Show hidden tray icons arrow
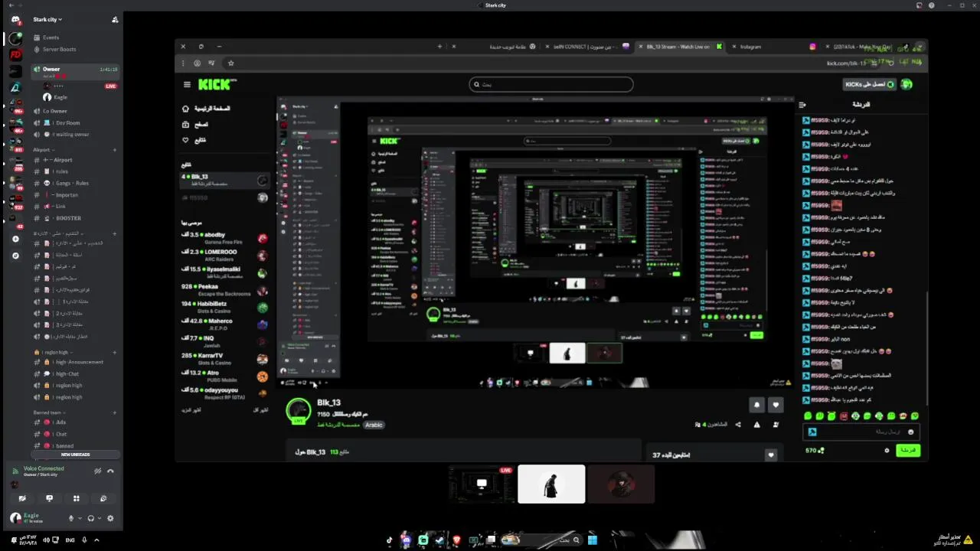This screenshot has height=551, width=980. coord(96,540)
